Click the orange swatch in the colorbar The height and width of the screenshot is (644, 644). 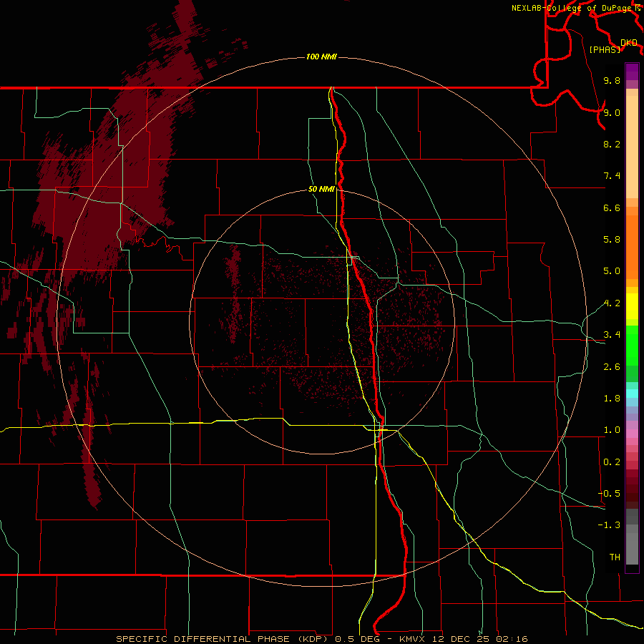pyautogui.click(x=632, y=246)
